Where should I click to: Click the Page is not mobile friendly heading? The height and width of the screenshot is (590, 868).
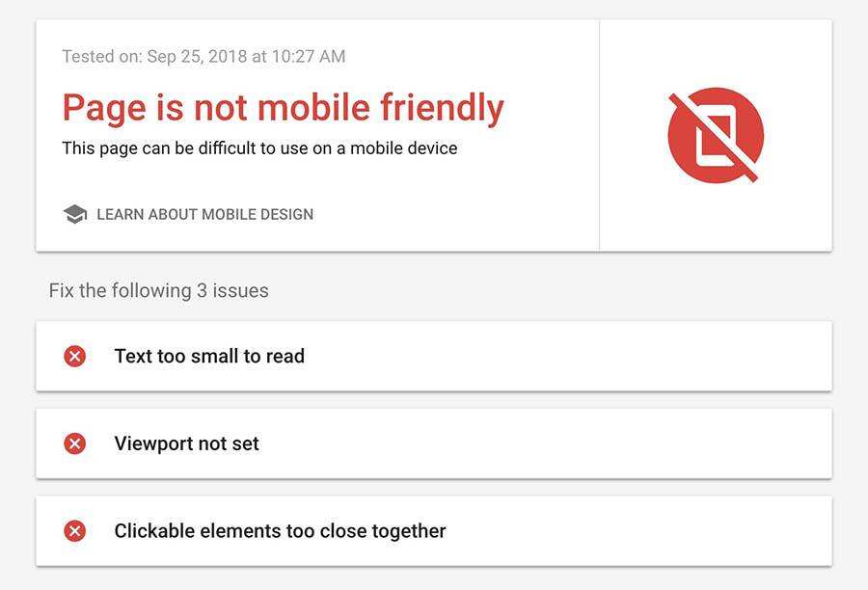click(283, 108)
